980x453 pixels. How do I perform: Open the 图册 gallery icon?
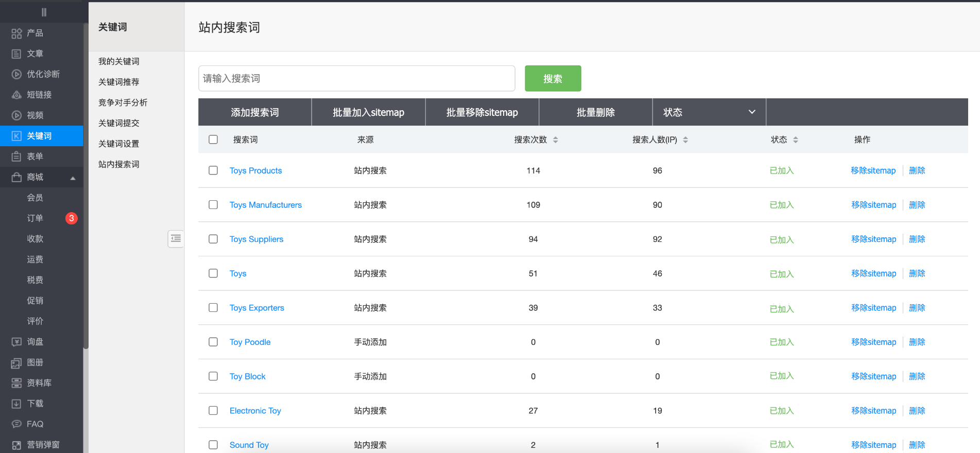click(x=16, y=363)
